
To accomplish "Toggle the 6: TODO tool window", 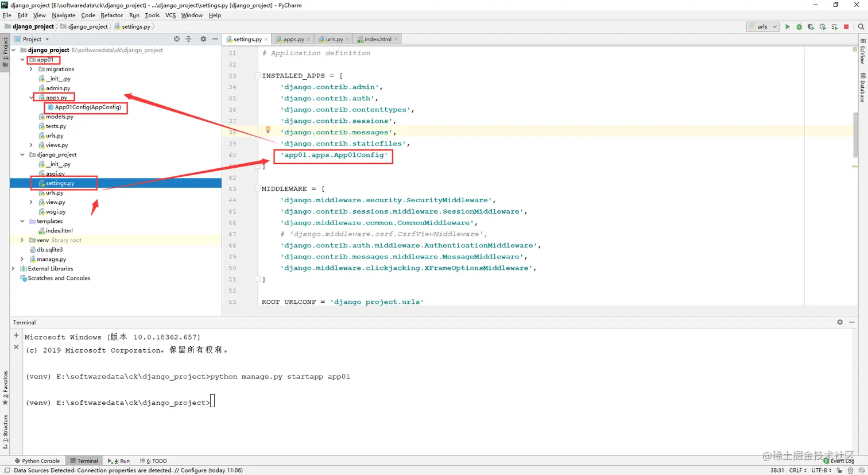I will [153, 461].
